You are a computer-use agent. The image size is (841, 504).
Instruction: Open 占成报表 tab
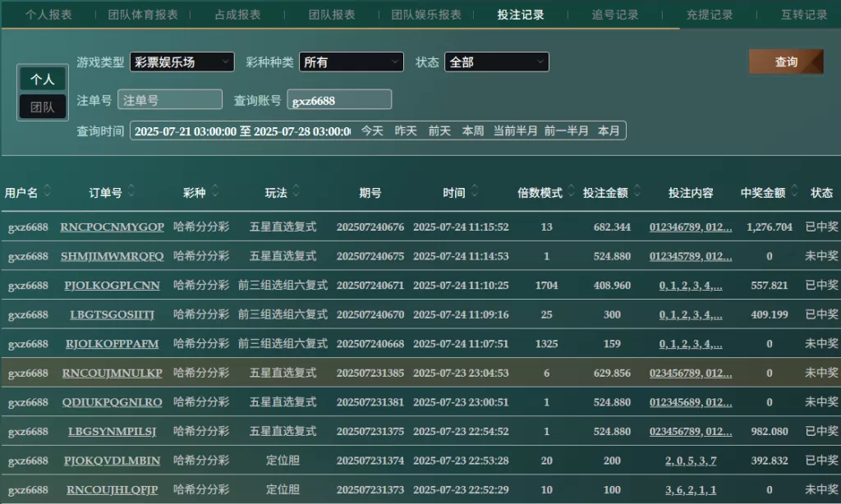point(237,15)
